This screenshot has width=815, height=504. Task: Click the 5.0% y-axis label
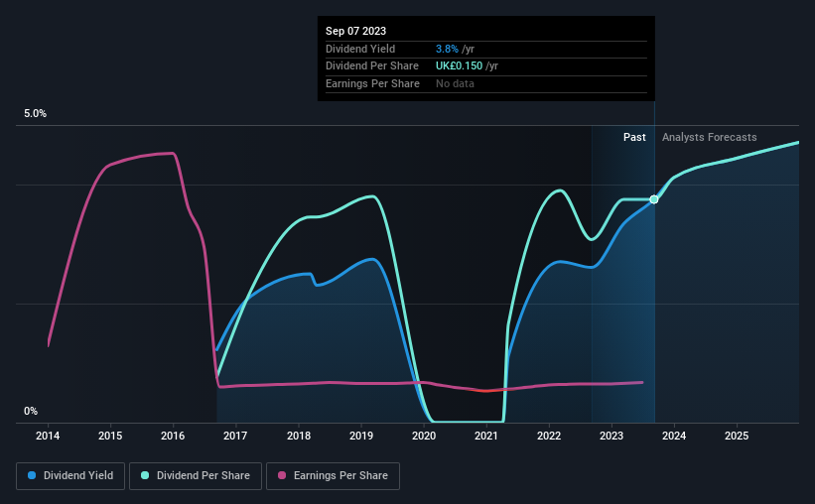[x=36, y=114]
